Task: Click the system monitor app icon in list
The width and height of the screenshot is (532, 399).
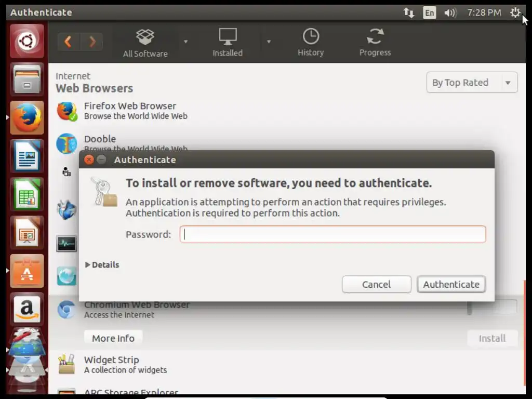Action: coord(66,244)
